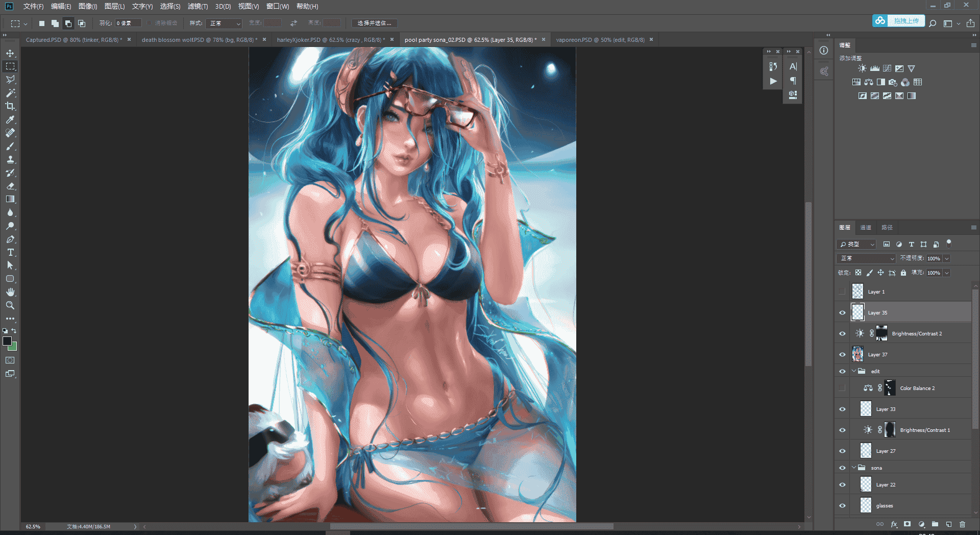
Task: Switch to the Channels (通道) panel tab
Action: tap(866, 228)
